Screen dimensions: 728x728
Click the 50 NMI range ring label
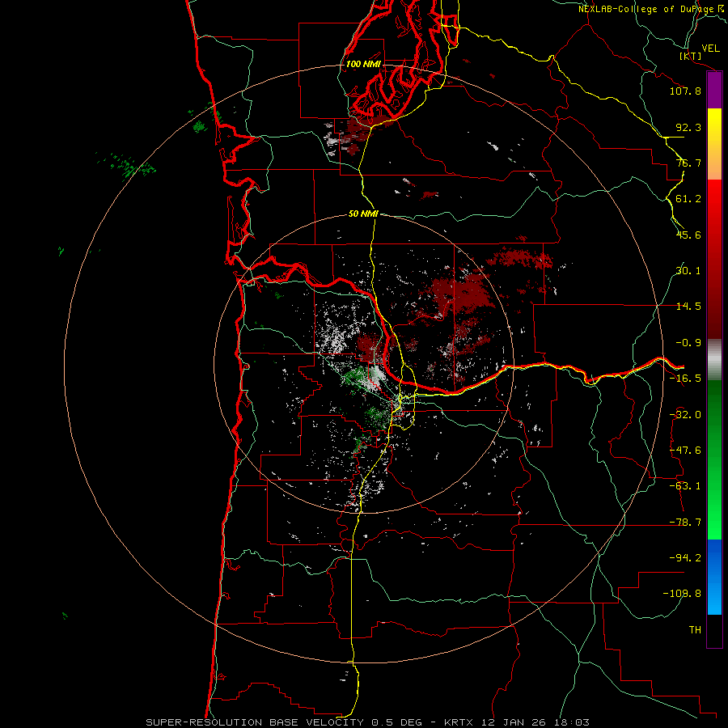coord(363,214)
